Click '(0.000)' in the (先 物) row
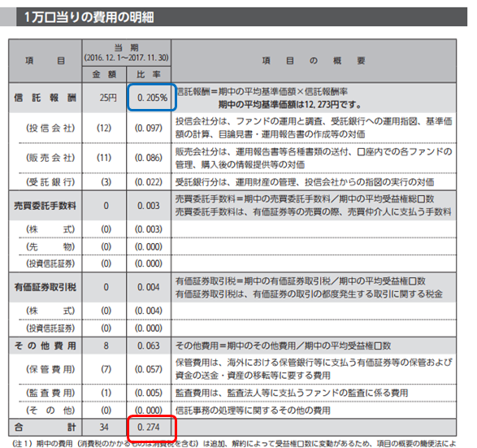This screenshot has height=448, width=477. (149, 246)
